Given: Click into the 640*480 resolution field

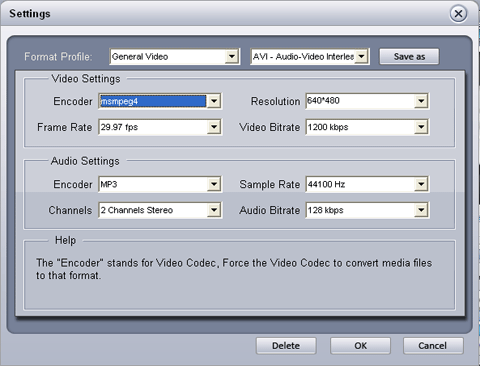Looking at the screenshot, I should pyautogui.click(x=360, y=101).
